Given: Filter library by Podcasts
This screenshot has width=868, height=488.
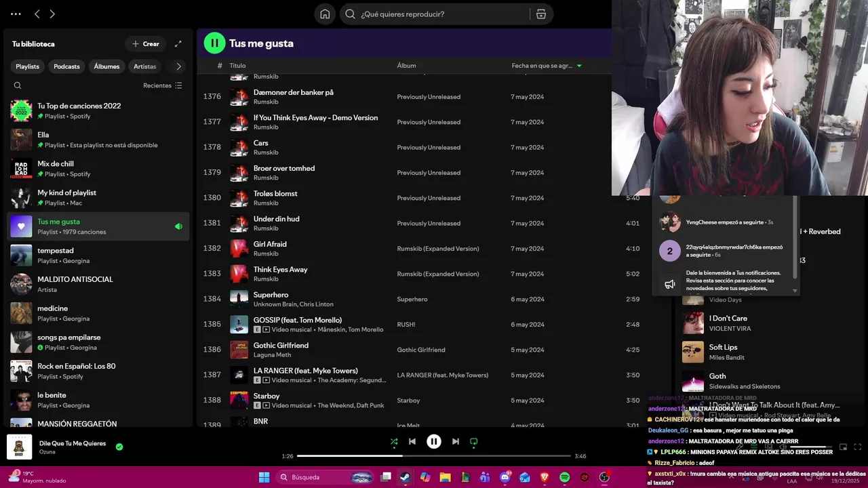Looking at the screenshot, I should click(66, 66).
